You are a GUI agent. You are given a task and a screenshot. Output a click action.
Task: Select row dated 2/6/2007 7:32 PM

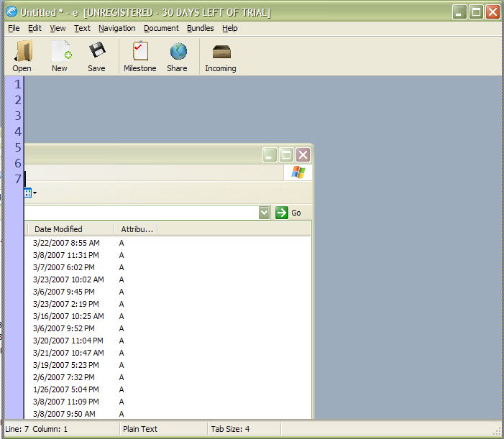pos(64,377)
